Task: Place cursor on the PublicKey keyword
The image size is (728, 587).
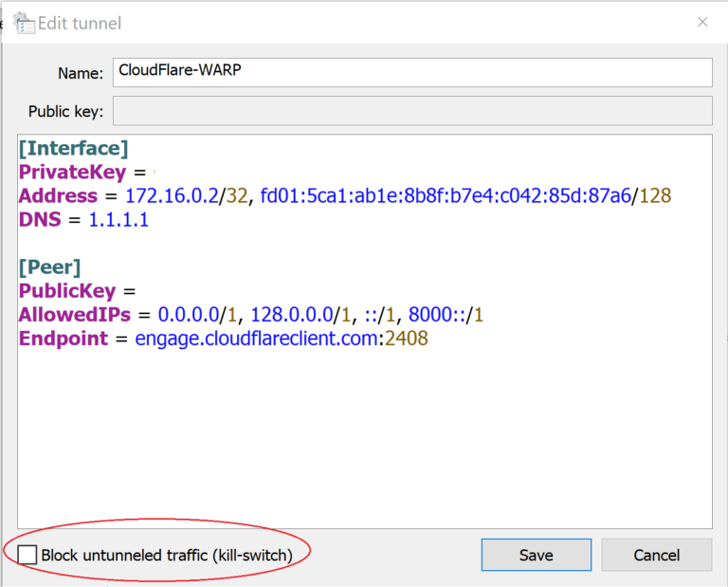Action: [66, 291]
